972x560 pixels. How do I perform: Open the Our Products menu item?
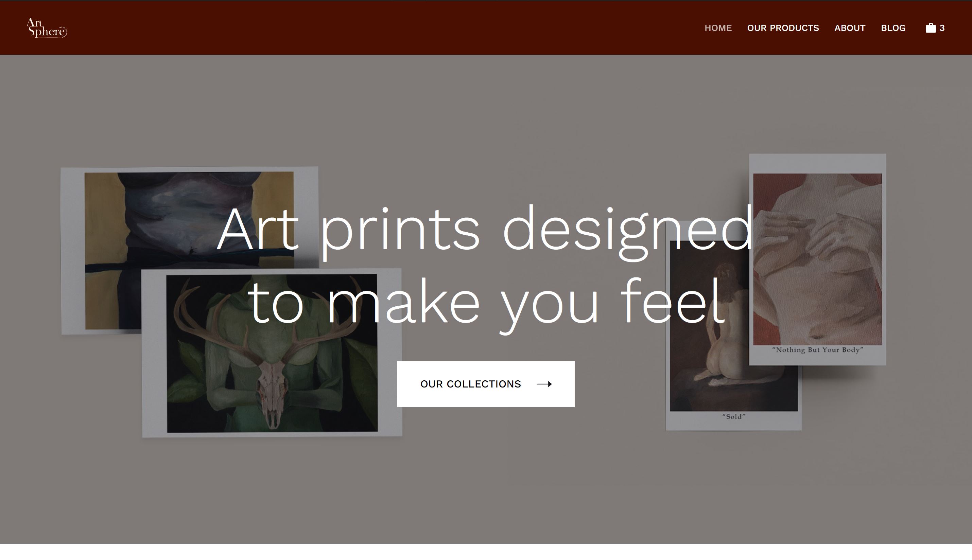click(783, 28)
